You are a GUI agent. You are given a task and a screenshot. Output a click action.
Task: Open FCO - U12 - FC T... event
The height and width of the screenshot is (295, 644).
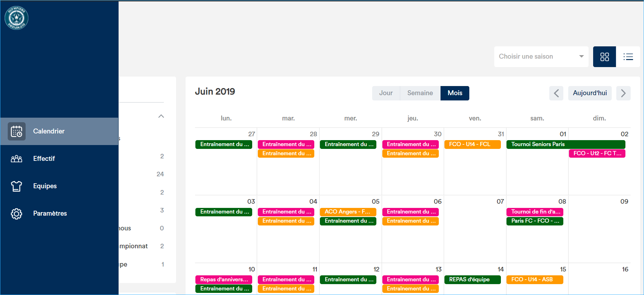pos(597,153)
